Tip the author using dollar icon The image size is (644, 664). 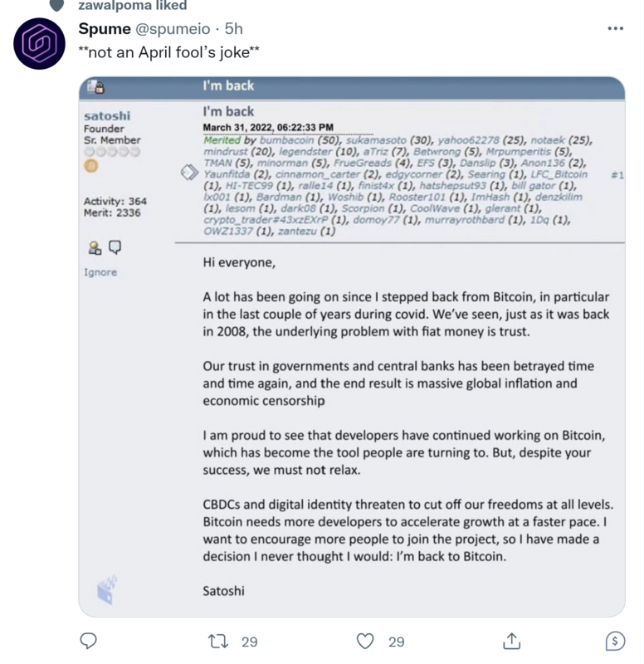click(x=615, y=641)
